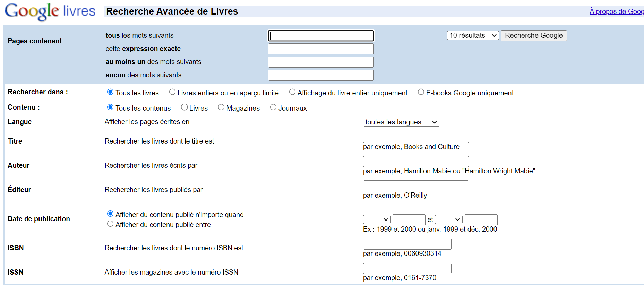Click the Éditeur input field

416,186
